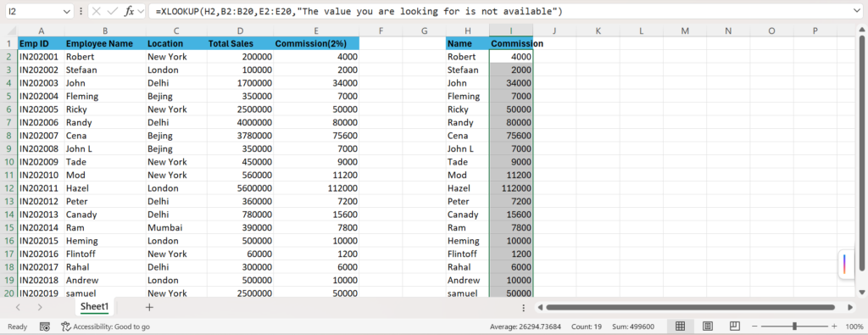
Task: Click the value 75600 in column I
Action: pyautogui.click(x=511, y=136)
